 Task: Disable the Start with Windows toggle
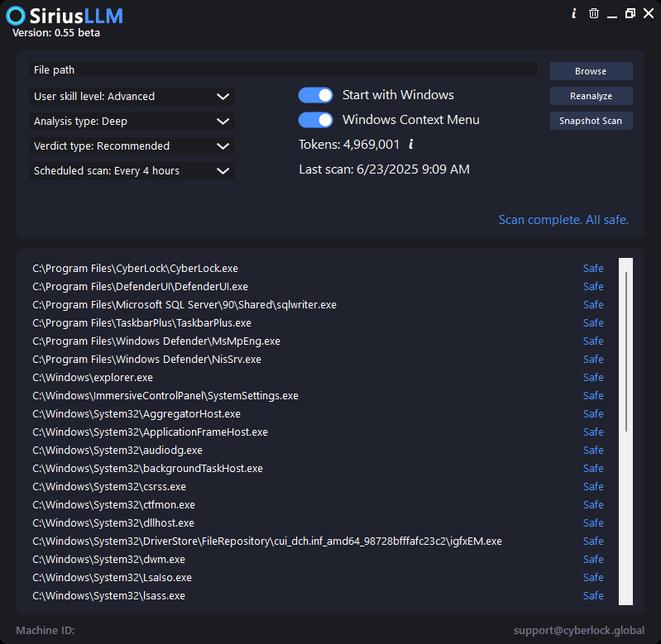315,95
